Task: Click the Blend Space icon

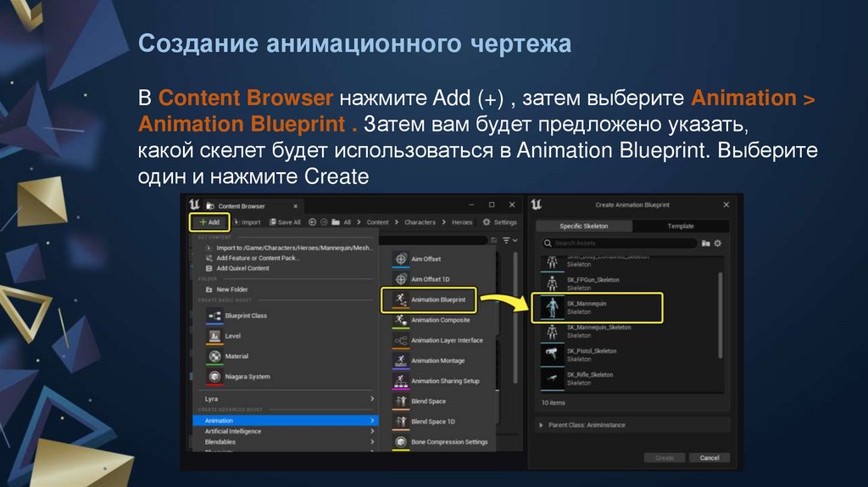Action: coord(401,401)
